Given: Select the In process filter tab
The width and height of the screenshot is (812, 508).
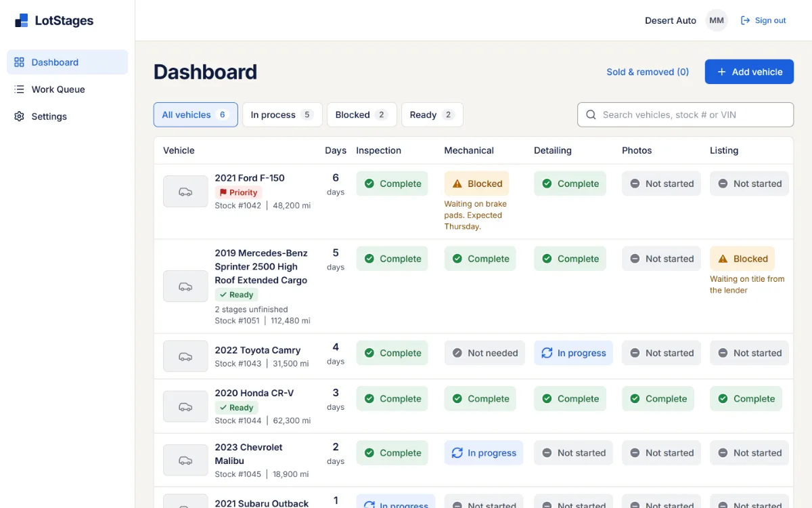Looking at the screenshot, I should coord(282,114).
